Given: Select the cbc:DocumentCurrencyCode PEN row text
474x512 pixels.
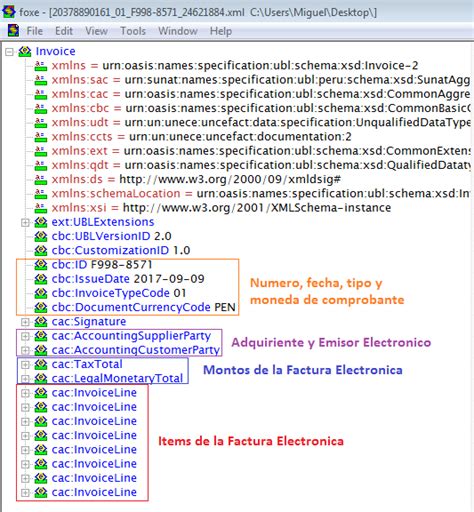Looking at the screenshot, I should [143, 307].
